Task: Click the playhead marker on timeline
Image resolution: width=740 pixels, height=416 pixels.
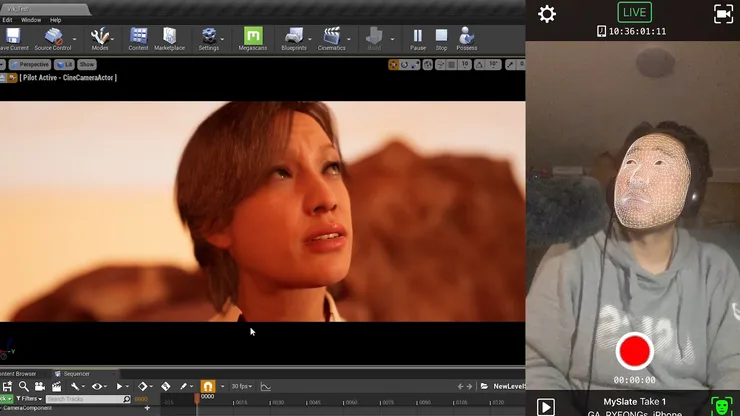Action: click(x=197, y=399)
